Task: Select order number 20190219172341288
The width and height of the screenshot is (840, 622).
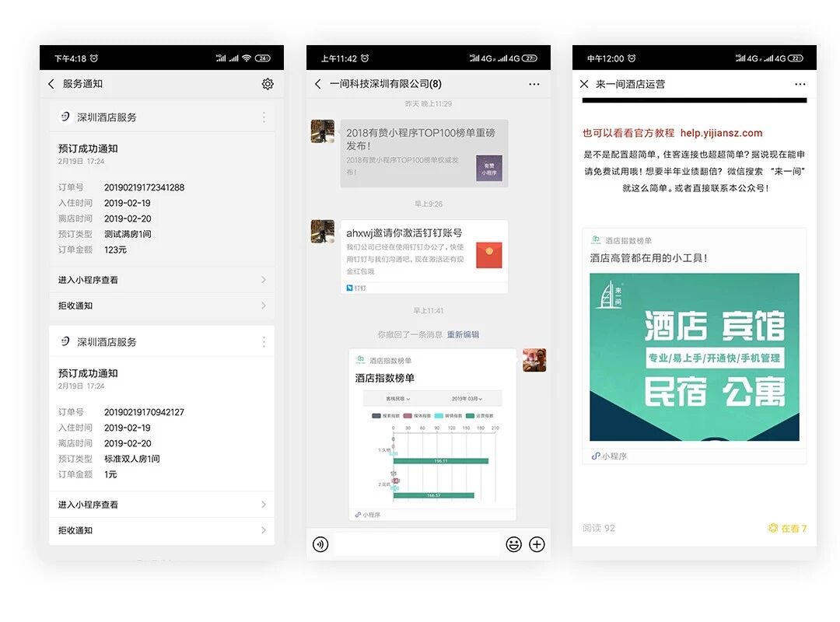Action: pyautogui.click(x=144, y=187)
